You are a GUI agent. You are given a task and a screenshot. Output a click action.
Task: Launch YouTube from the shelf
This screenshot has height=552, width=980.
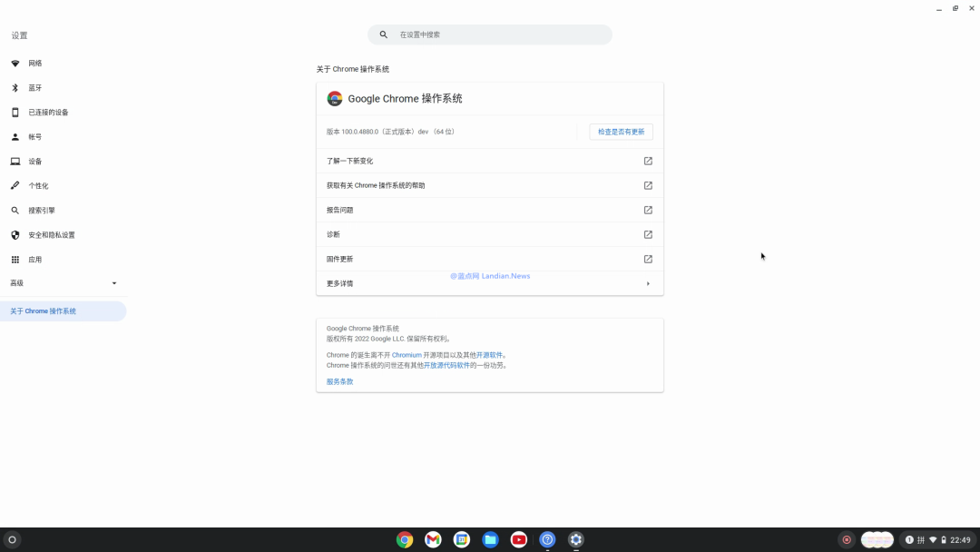tap(518, 538)
